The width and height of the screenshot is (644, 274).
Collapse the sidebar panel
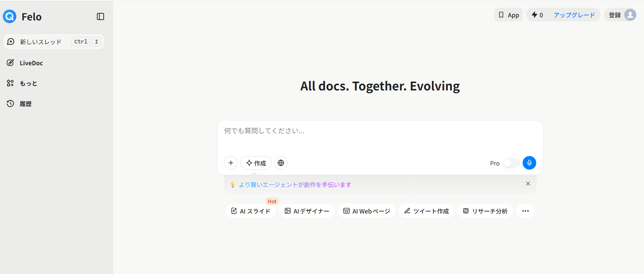coord(100,17)
